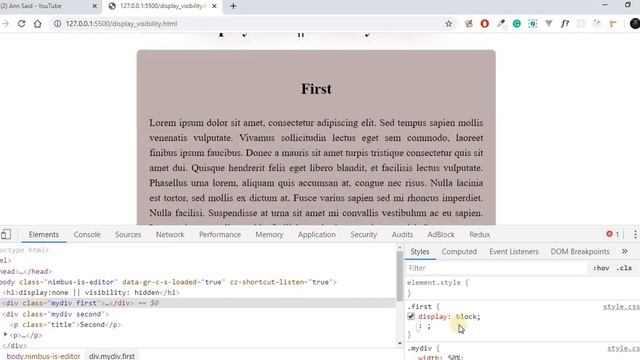The width and height of the screenshot is (640, 360).
Task: Close the Ann Said YouTube tab
Action: click(94, 6)
